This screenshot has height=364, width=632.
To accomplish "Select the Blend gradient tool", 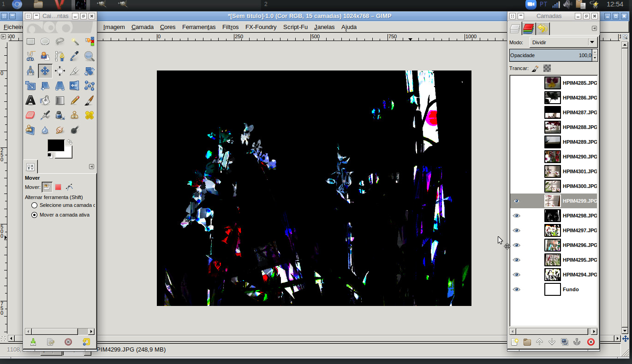I will coord(60,100).
